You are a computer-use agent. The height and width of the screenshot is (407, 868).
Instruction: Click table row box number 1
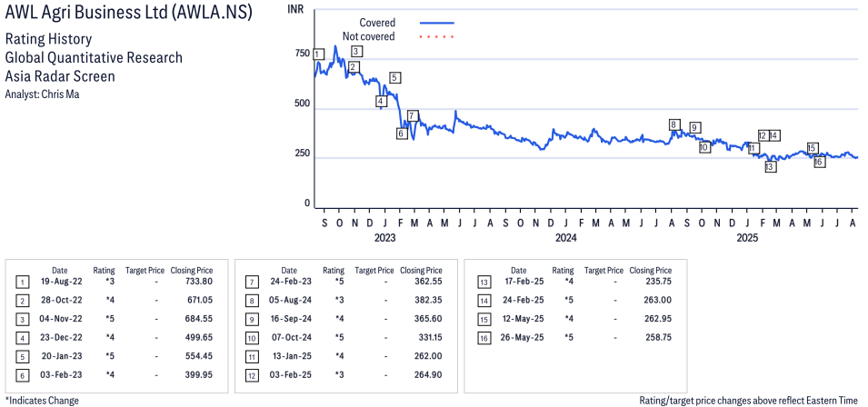(x=22, y=283)
